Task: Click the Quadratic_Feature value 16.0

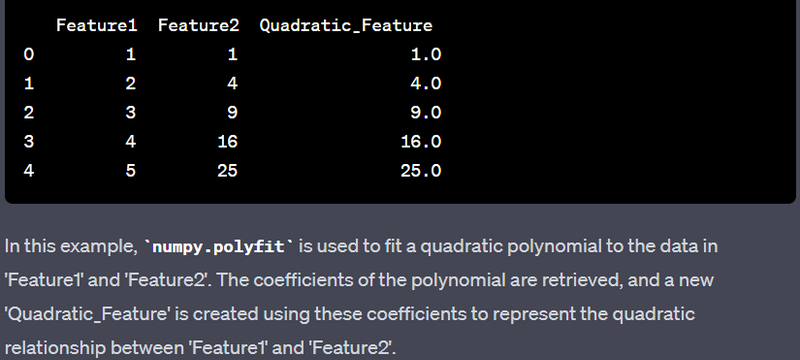Action: pyautogui.click(x=421, y=141)
